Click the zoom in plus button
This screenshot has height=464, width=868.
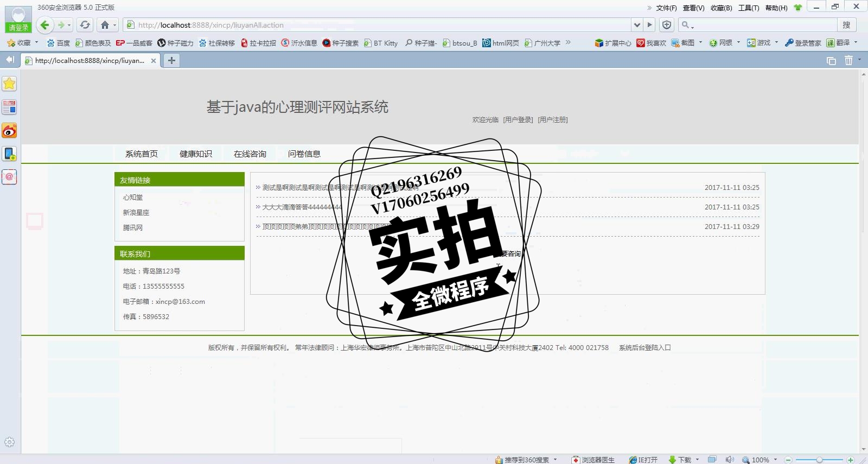[851, 460]
